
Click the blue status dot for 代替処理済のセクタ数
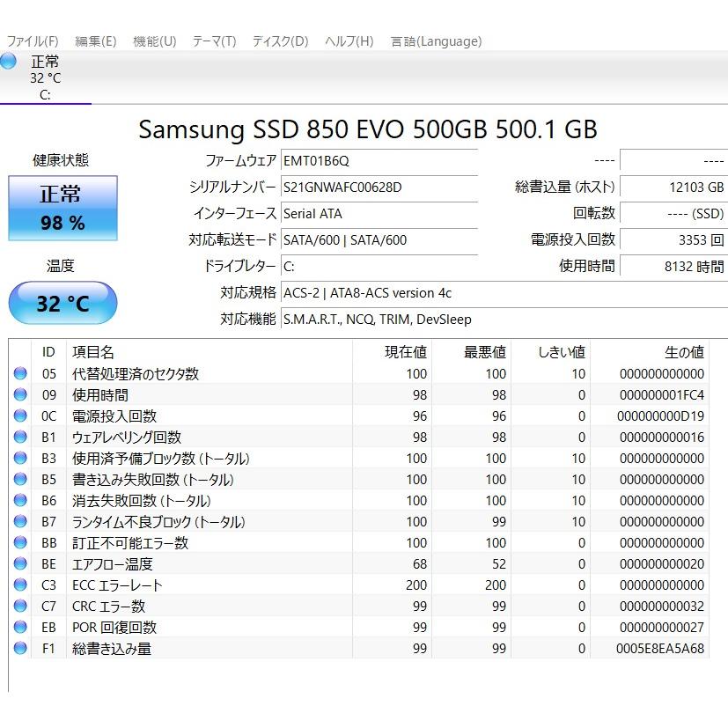coord(19,373)
